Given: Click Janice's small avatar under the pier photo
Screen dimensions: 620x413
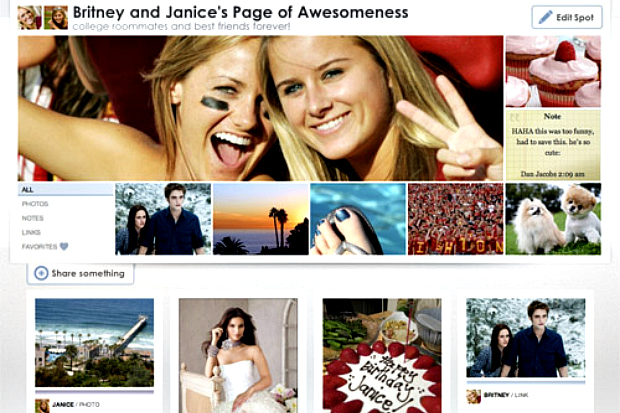Looking at the screenshot, I should (42, 405).
